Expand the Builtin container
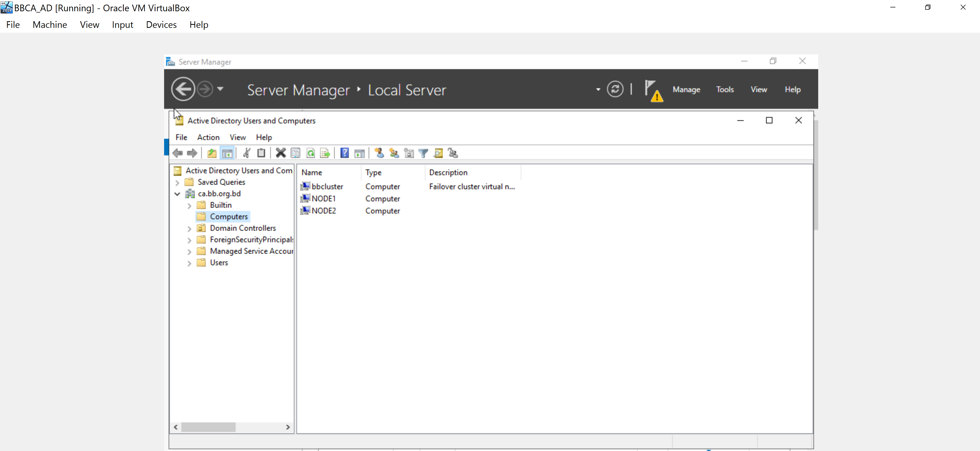980x451 pixels. click(x=189, y=206)
